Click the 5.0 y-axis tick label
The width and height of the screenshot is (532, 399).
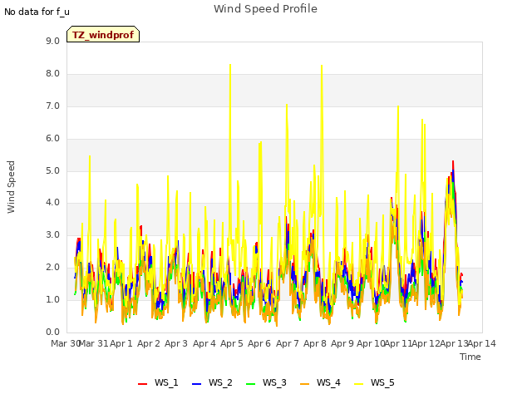[52, 170]
